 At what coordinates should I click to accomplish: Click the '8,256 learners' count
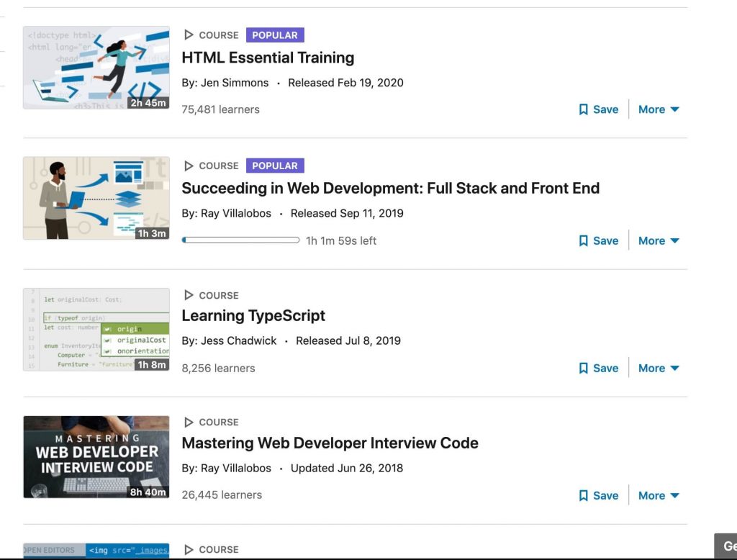coord(219,368)
